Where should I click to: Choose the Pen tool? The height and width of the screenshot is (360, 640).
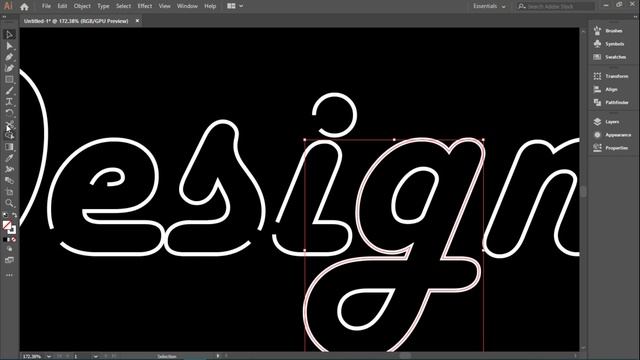point(9,57)
